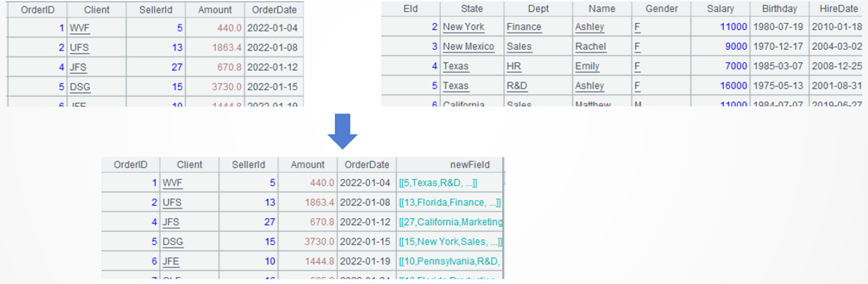Open the [[13,Florida,Finance, ...]] newField cell
The height and width of the screenshot is (284, 868).
pyautogui.click(x=449, y=202)
